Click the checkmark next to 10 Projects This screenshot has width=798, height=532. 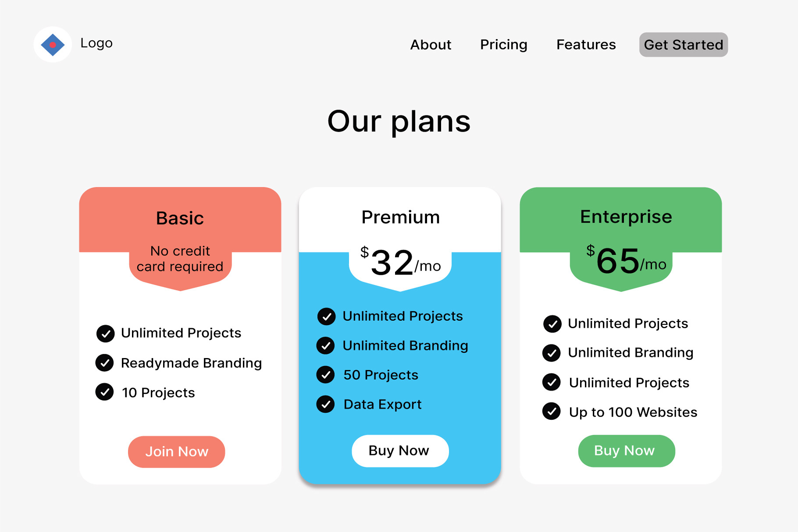click(105, 392)
